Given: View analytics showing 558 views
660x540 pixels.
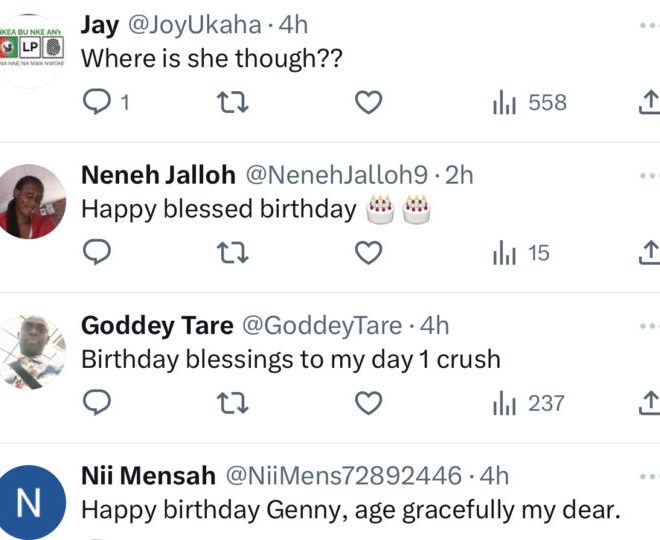Looking at the screenshot, I should click(x=530, y=102).
